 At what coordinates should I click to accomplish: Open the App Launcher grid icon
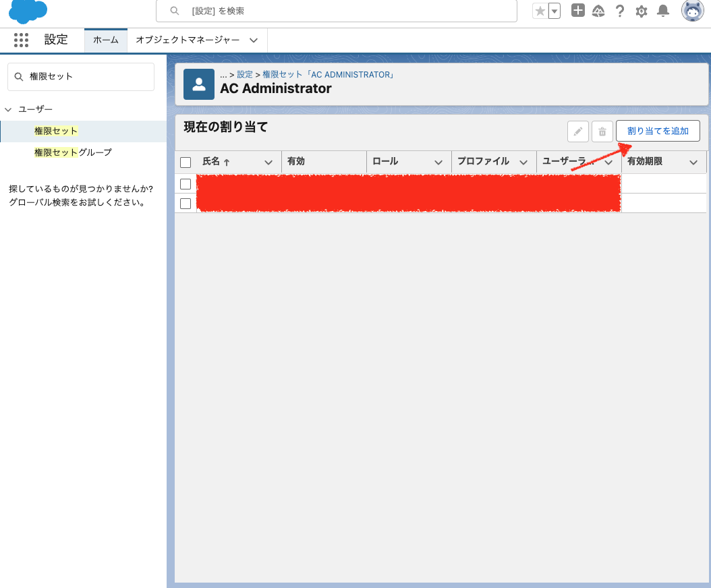pyautogui.click(x=21, y=40)
